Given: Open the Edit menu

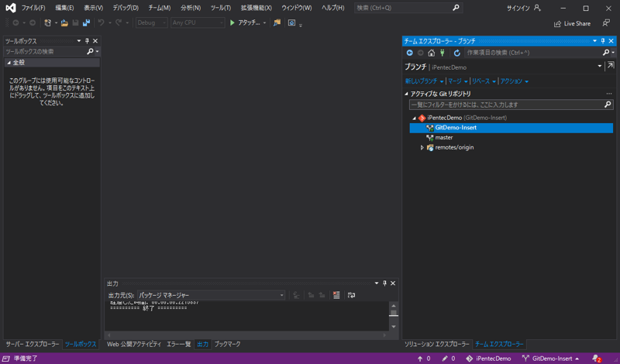Looking at the screenshot, I should [64, 8].
